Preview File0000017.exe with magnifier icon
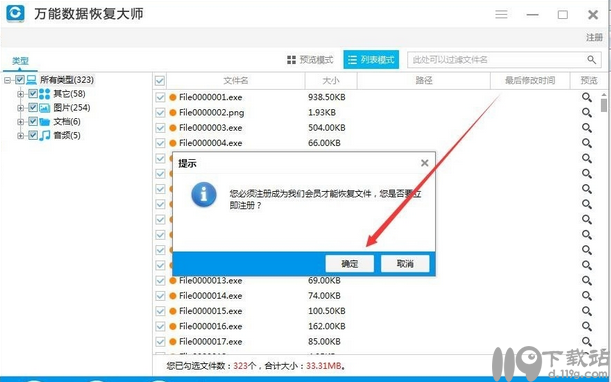Image resolution: width=611 pixels, height=382 pixels. click(587, 341)
